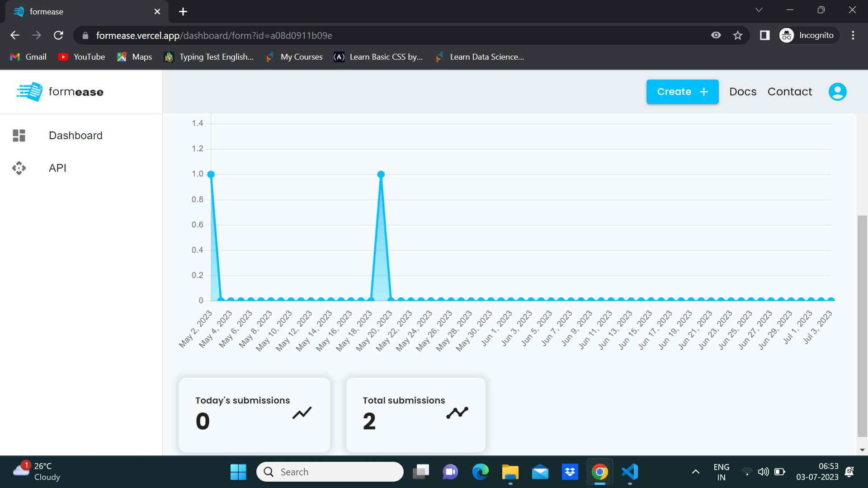Open the weather widget
This screenshot has height=488, width=868.
coord(37,472)
